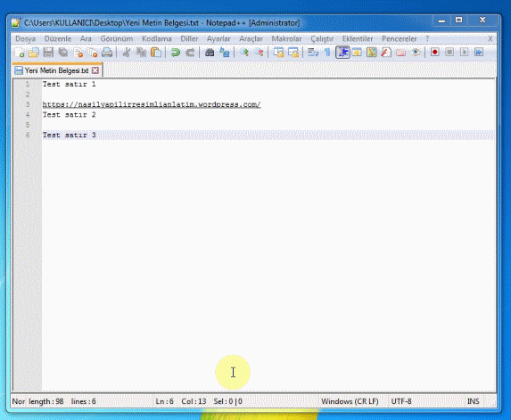Open the Pencereler menu
This screenshot has height=420, width=511.
point(400,38)
